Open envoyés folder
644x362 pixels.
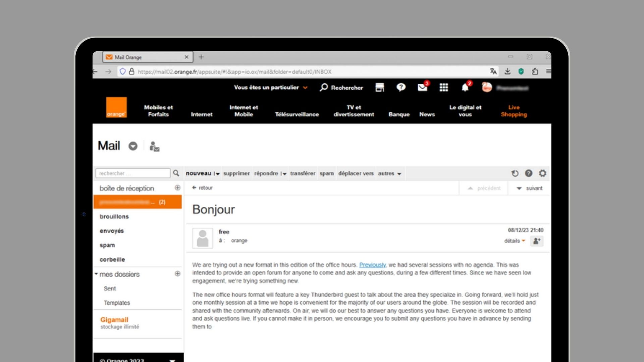pyautogui.click(x=112, y=231)
